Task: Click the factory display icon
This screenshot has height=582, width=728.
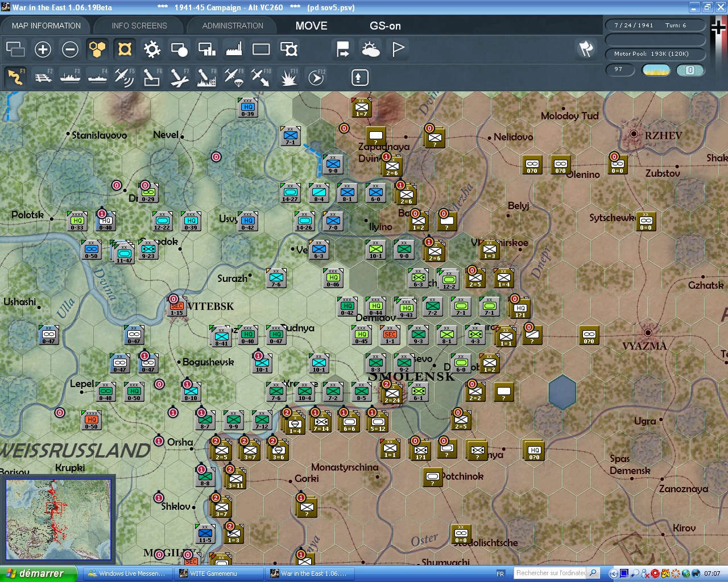Action: pos(234,49)
